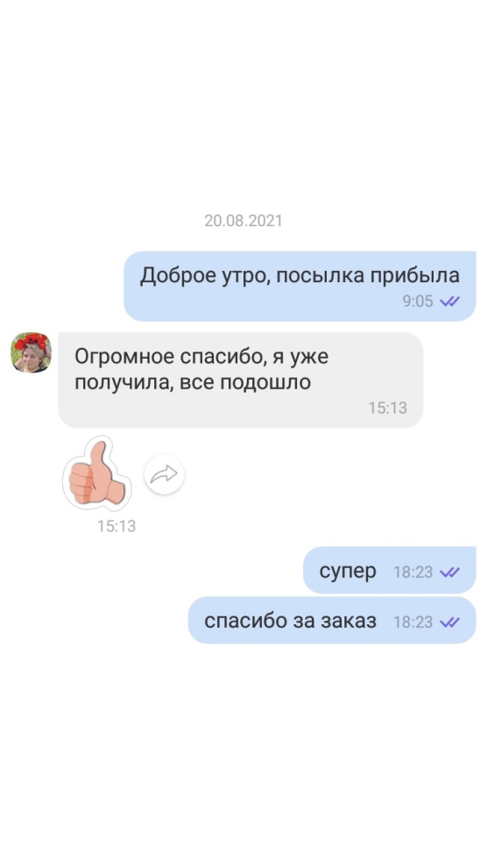Screen dimensions: 487x868
Task: Tap the 18:23 time on "супер"
Action: click(x=413, y=573)
